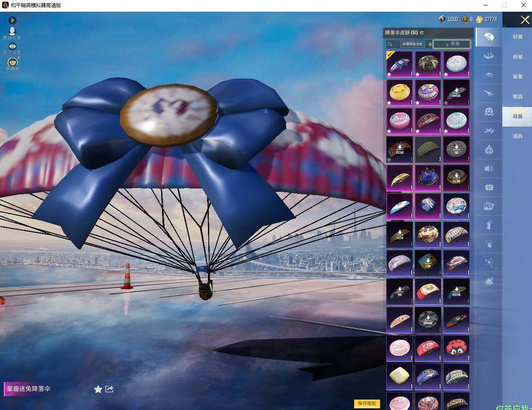Select the glider plane category icon
Screen dimensions: 532x410
pyautogui.click(x=489, y=131)
